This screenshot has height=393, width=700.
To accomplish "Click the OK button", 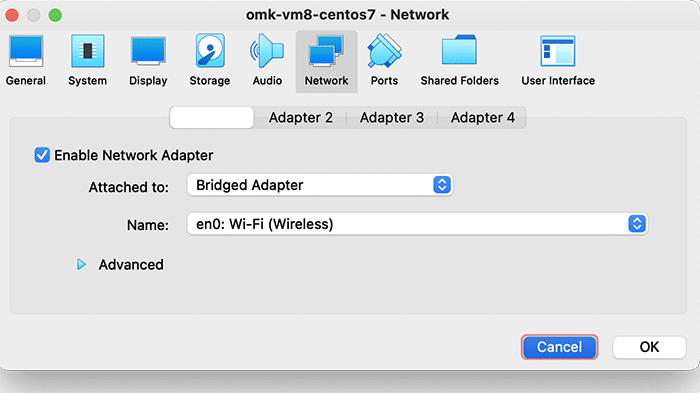I will (x=649, y=347).
